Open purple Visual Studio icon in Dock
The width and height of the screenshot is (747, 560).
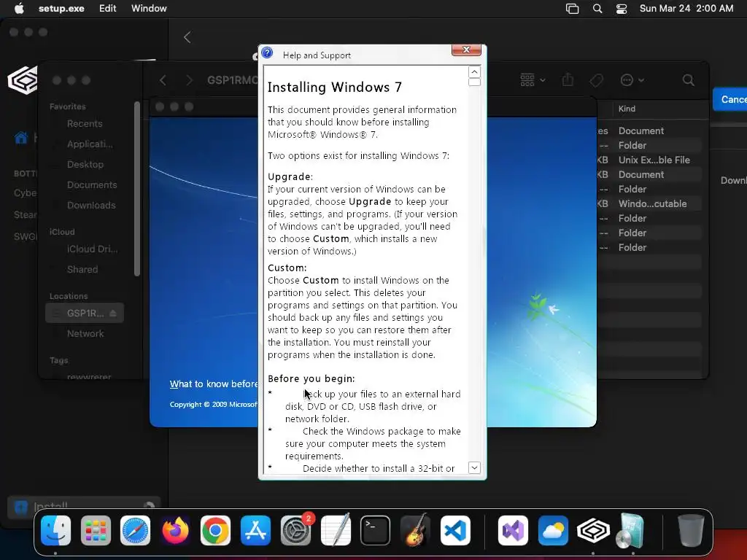pyautogui.click(x=513, y=531)
